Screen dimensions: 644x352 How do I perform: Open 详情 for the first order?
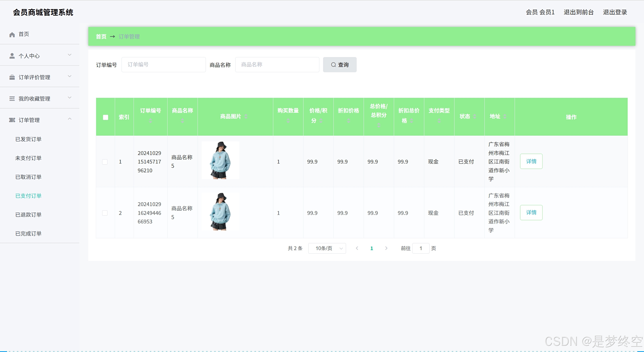(531, 161)
